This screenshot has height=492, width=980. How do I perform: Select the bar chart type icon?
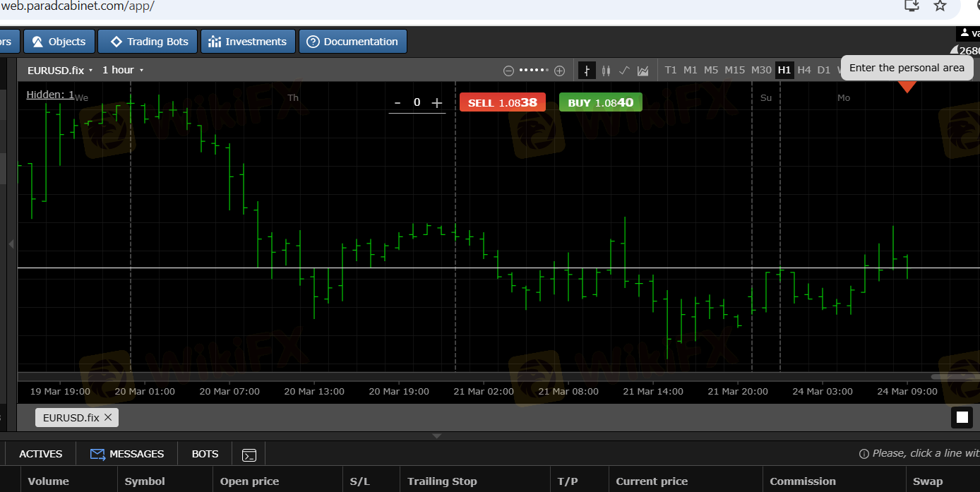pyautogui.click(x=587, y=70)
